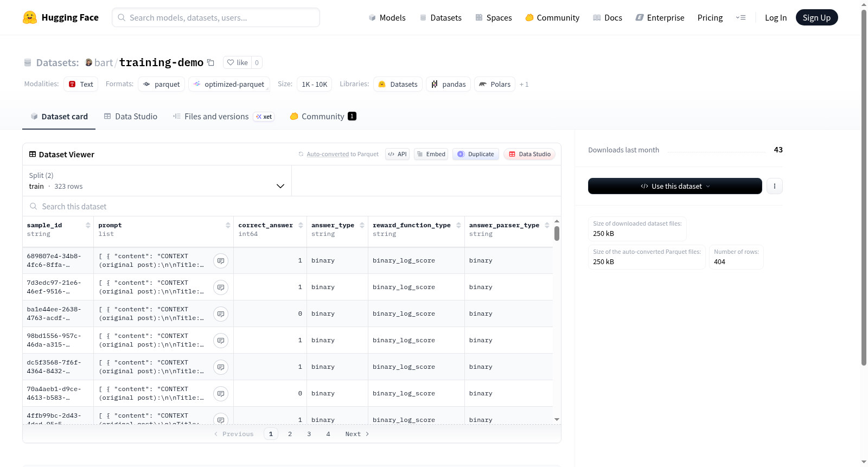The width and height of the screenshot is (868, 467).
Task: Select page 1 in pagination
Action: coord(271,434)
